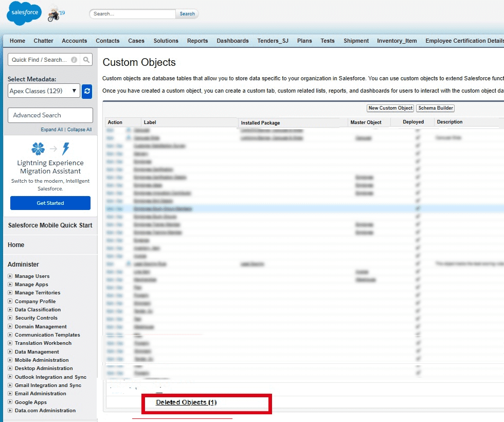
Task: Switch to the Contacts tab
Action: click(x=107, y=41)
